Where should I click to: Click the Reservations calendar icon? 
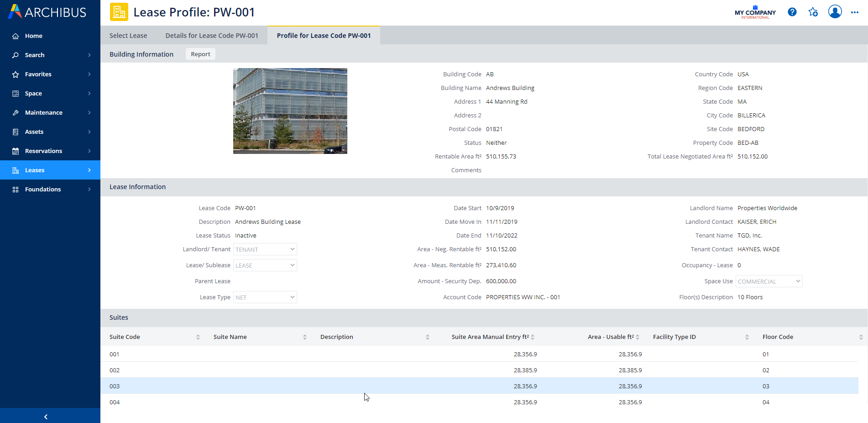[16, 151]
